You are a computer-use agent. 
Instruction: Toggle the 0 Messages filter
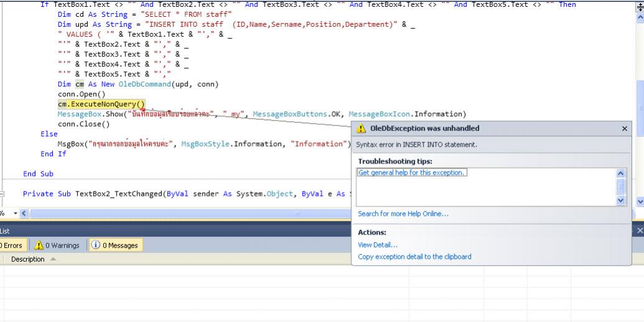(116, 246)
